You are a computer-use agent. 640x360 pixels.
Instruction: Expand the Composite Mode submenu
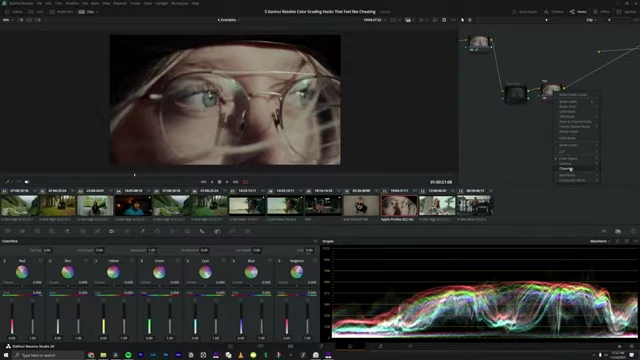pos(576,180)
